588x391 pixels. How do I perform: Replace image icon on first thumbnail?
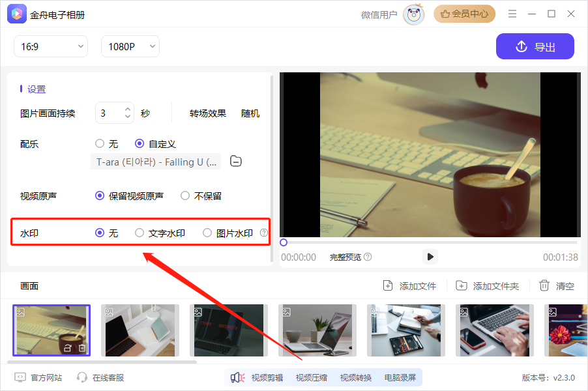click(68, 348)
